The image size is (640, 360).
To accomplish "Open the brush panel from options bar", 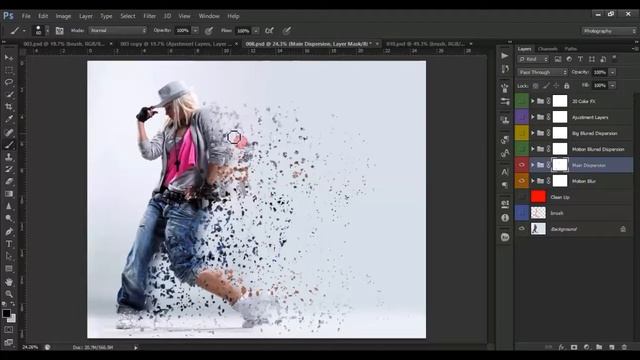I will pyautogui.click(x=60, y=31).
